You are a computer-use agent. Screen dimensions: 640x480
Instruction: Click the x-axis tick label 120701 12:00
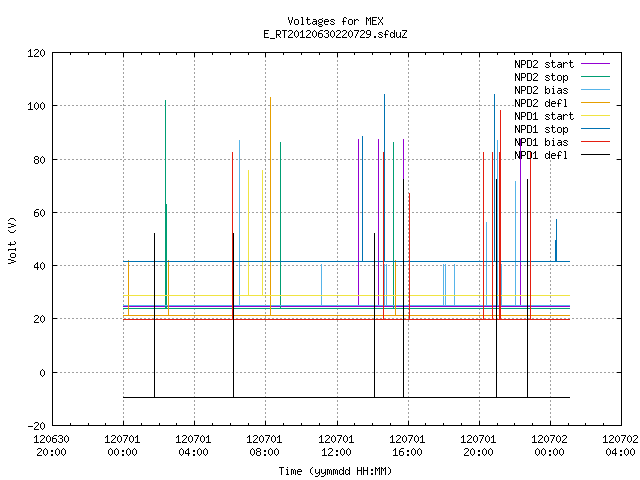[336, 446]
